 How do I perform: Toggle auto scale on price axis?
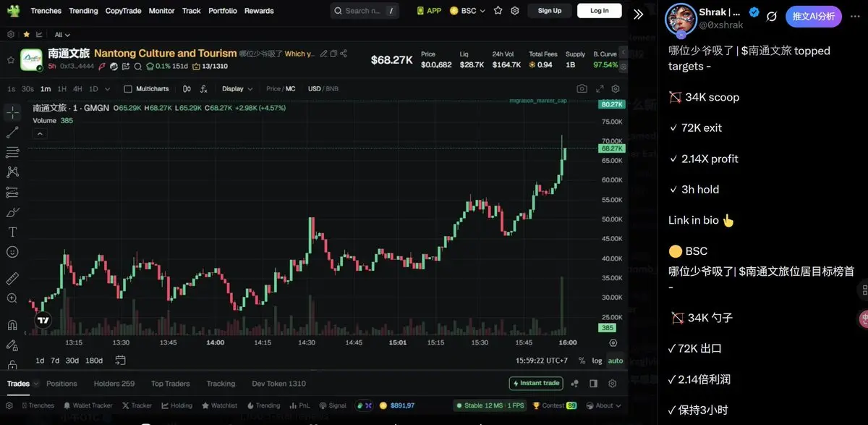[616, 361]
